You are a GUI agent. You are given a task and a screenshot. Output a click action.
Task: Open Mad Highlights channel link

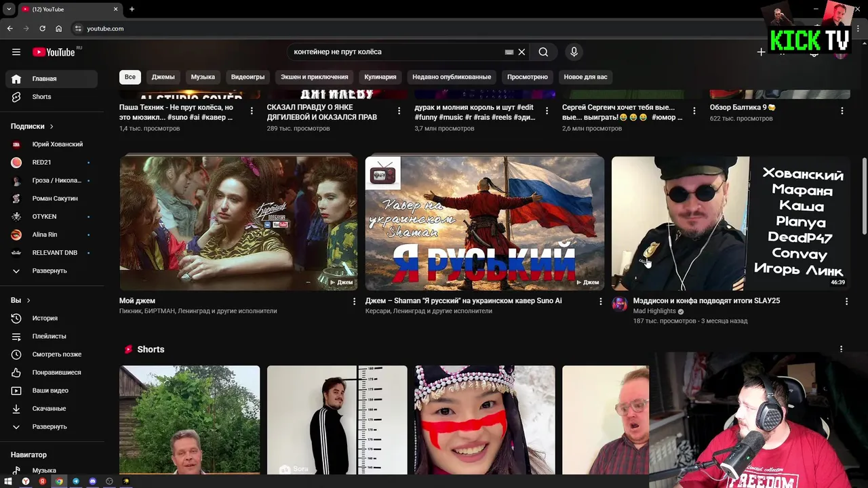pos(654,311)
